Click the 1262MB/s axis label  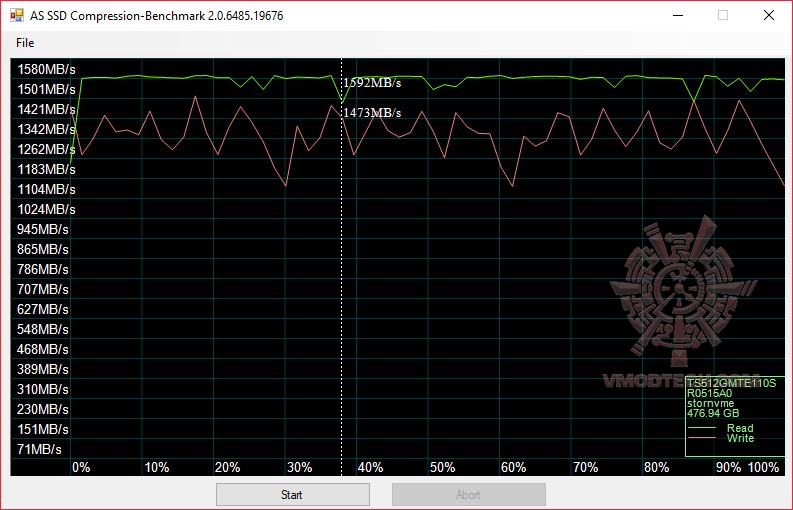coord(46,149)
